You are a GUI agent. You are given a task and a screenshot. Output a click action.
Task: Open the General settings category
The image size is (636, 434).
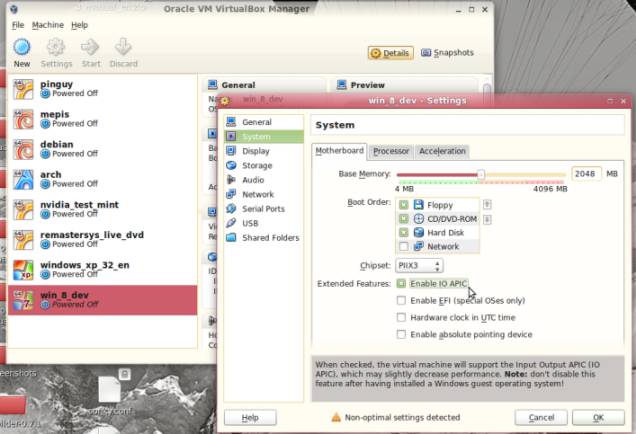click(x=264, y=122)
